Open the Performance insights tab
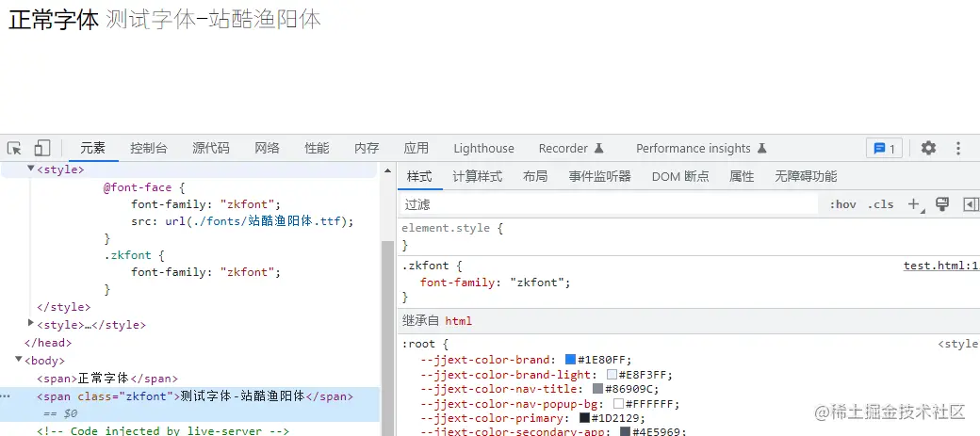 [701, 148]
